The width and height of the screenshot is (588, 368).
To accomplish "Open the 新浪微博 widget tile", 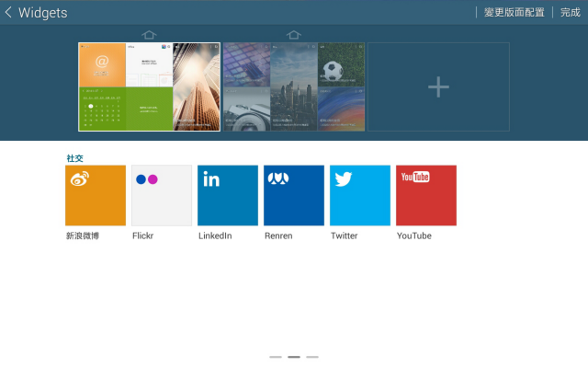I will click(x=96, y=195).
